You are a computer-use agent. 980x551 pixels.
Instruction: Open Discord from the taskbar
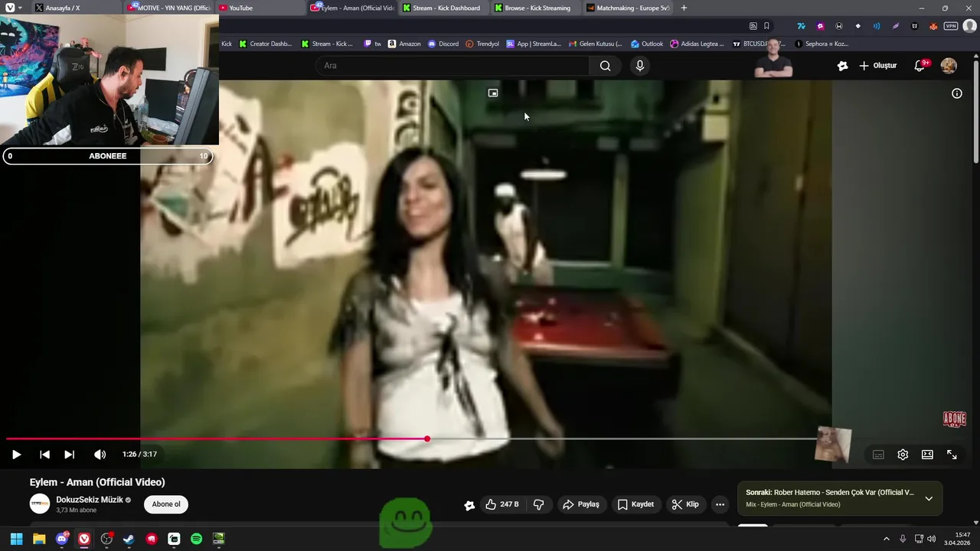[61, 539]
